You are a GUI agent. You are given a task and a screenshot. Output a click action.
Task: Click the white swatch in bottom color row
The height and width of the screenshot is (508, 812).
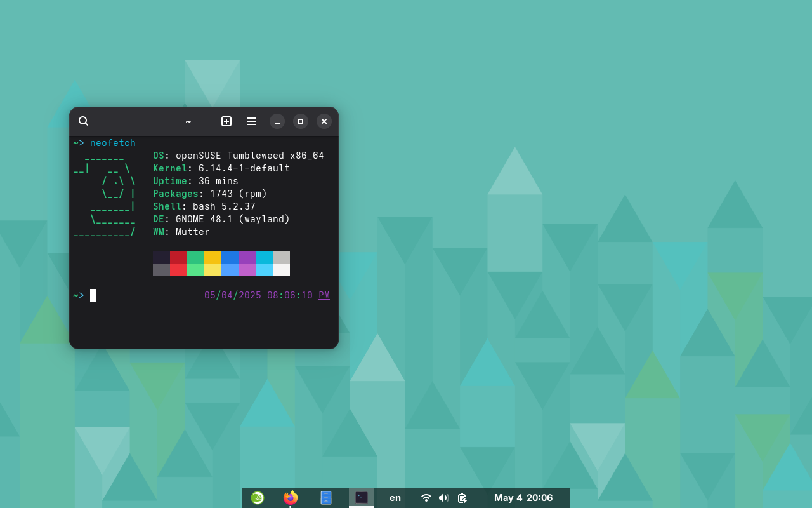[x=281, y=270]
